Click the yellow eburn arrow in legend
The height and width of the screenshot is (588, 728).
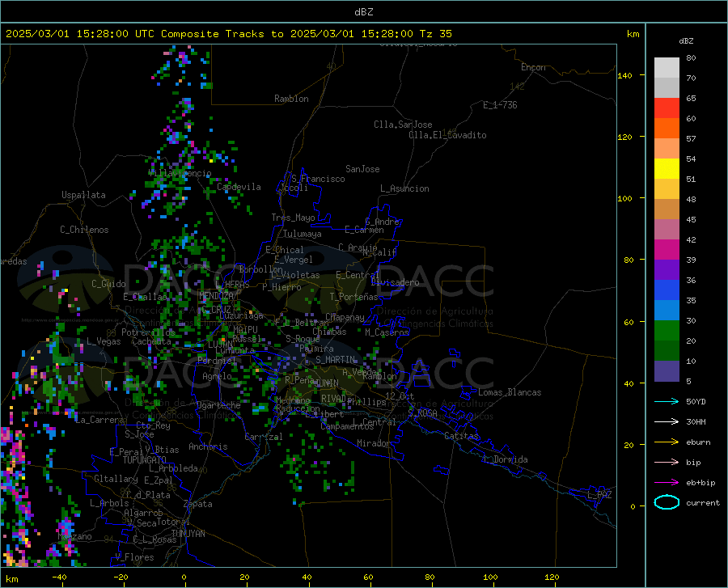[667, 442]
